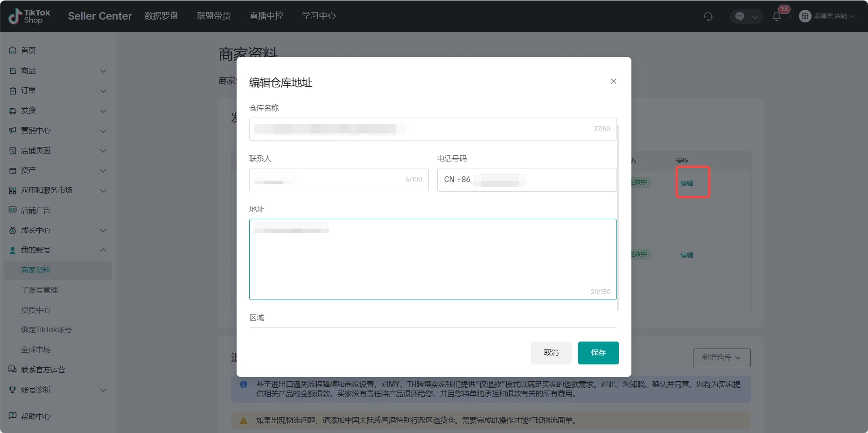This screenshot has width=868, height=433.
Task: Open 数据罗盘 in top navigation
Action: coord(161,16)
